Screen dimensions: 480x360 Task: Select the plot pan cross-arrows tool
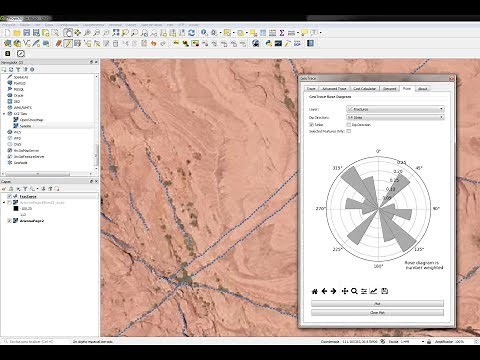[345, 291]
